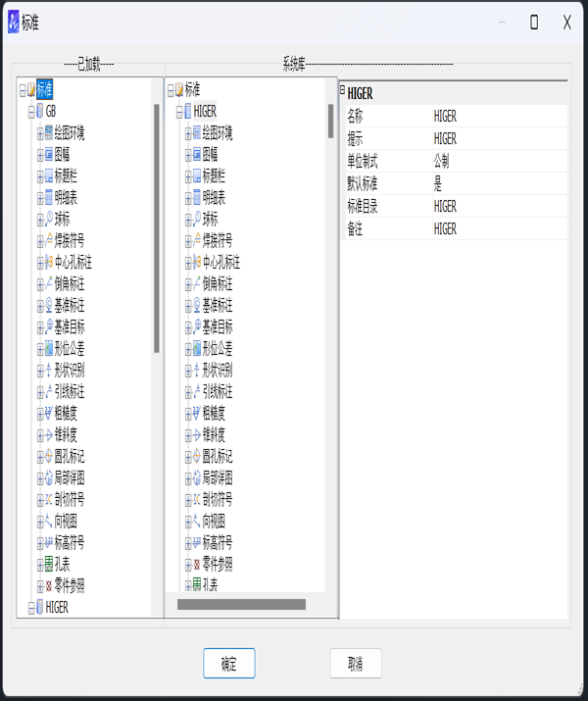588x701 pixels.
Task: Expand 粗糙度 in system library tree
Action: click(188, 414)
